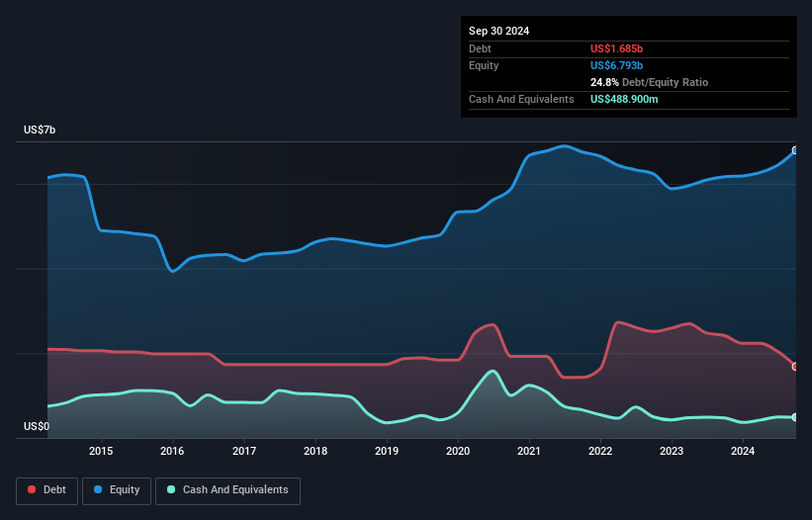
Task: Click the US$6.793b equity value
Action: (x=616, y=65)
